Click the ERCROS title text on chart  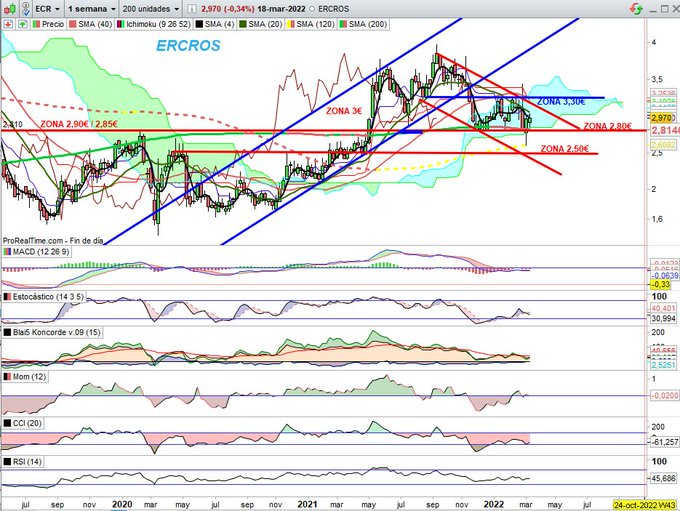click(x=188, y=46)
